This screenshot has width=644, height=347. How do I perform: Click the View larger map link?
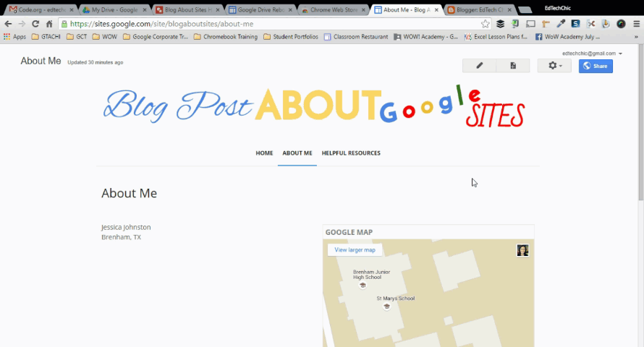tap(355, 250)
